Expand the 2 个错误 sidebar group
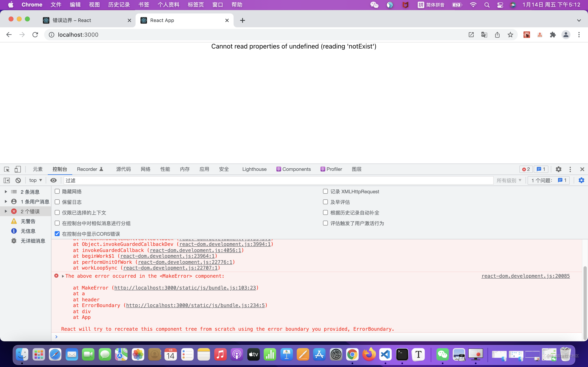Screen dimensions: 588x367 coord(6,211)
